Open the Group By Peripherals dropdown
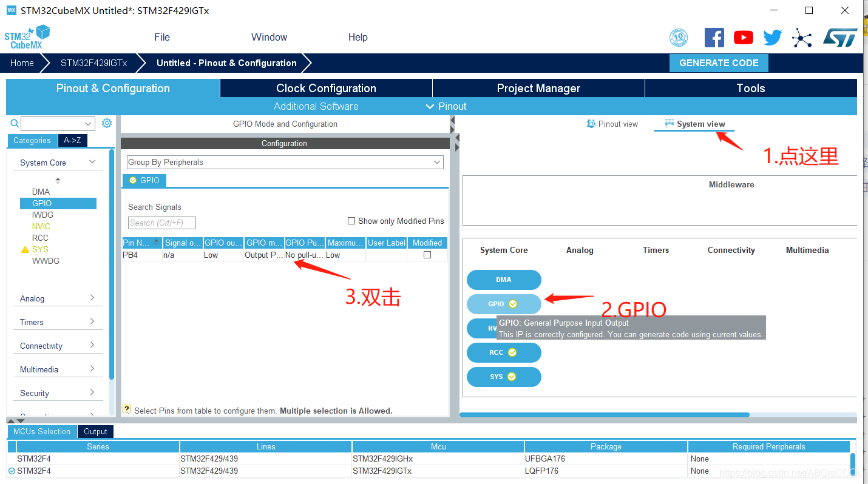 [285, 163]
